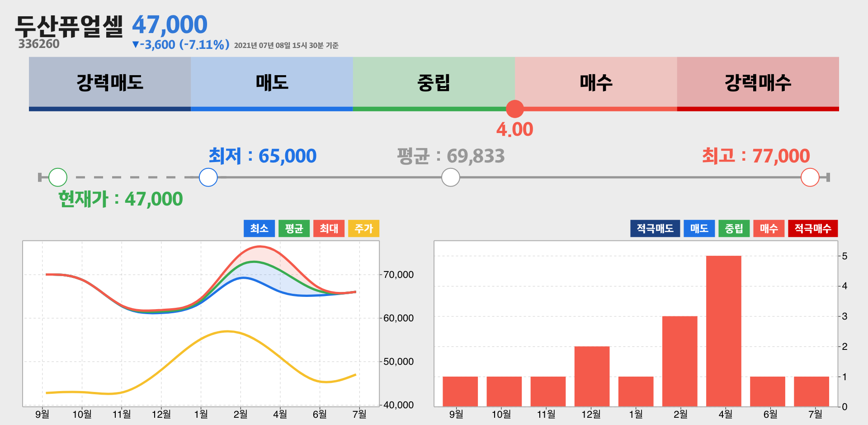Toggle the yellow 주가 legend series

point(364,229)
